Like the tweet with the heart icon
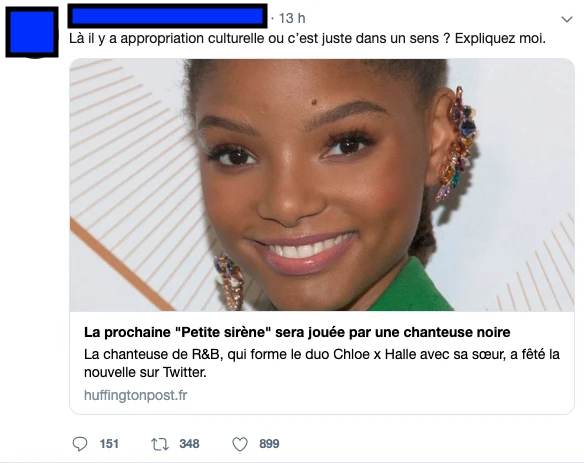This screenshot has width=584, height=463. click(240, 444)
